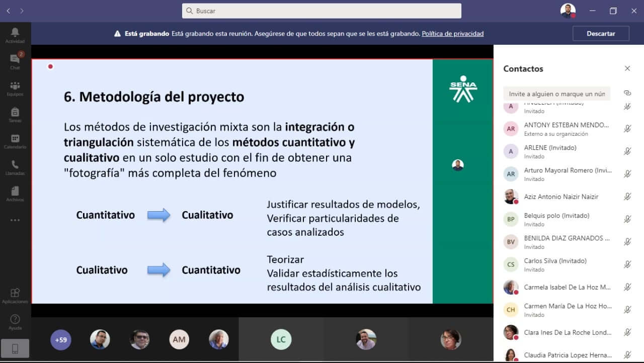Expand the +59 additional participants bubble
This screenshot has width=644, height=363.
pyautogui.click(x=61, y=340)
